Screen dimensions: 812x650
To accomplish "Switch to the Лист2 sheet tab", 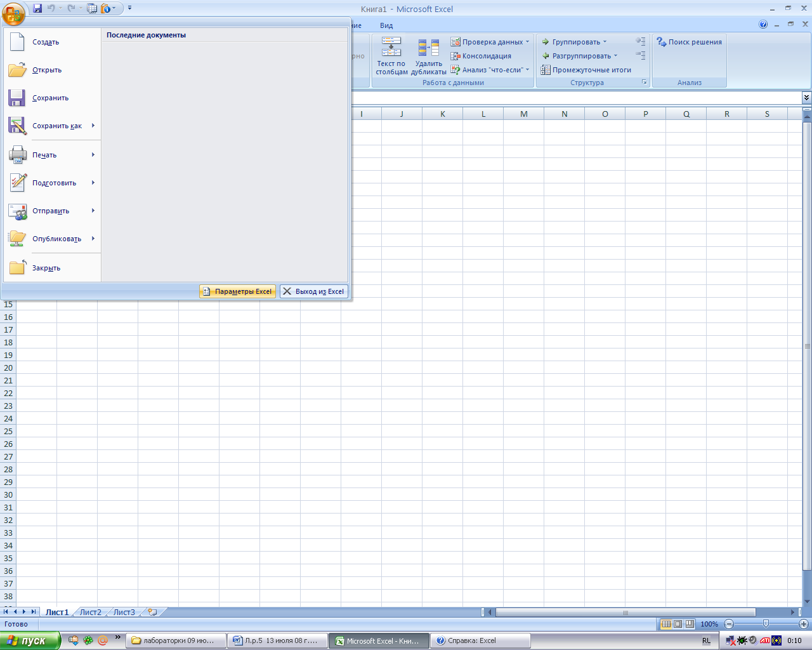I will [90, 613].
